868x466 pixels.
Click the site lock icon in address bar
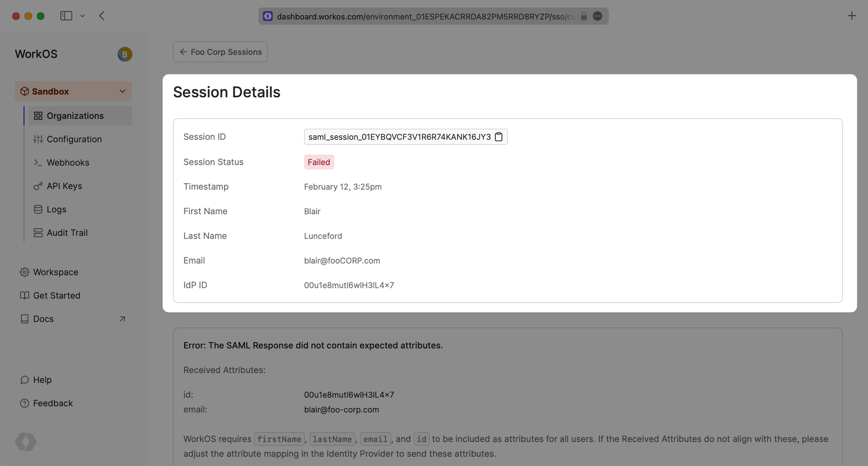pyautogui.click(x=584, y=16)
